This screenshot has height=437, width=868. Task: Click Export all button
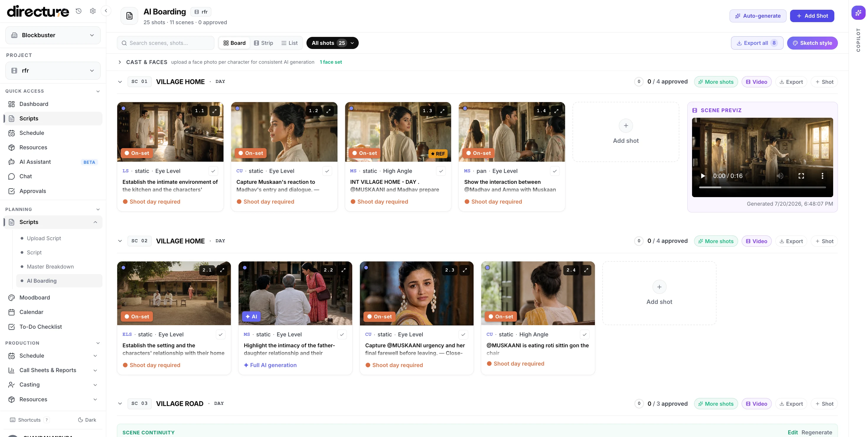tap(757, 43)
